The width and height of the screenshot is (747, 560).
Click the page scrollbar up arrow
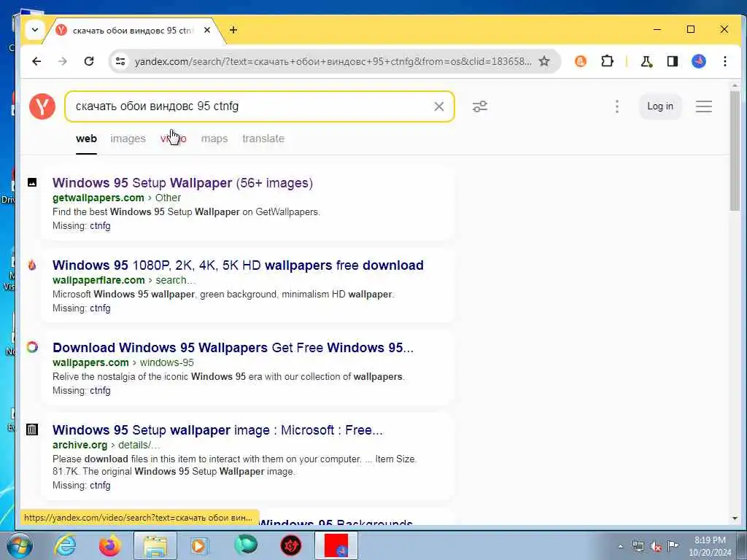[735, 85]
